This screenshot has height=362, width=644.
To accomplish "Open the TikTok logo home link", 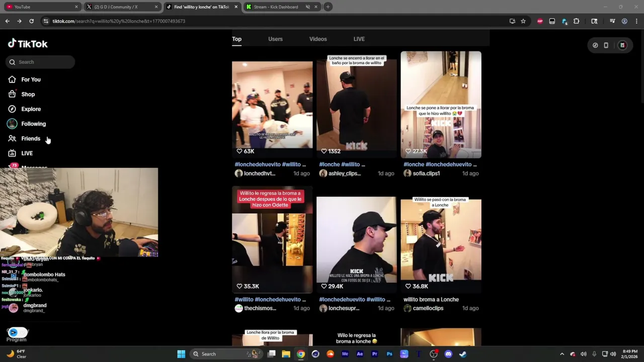I will (28, 44).
